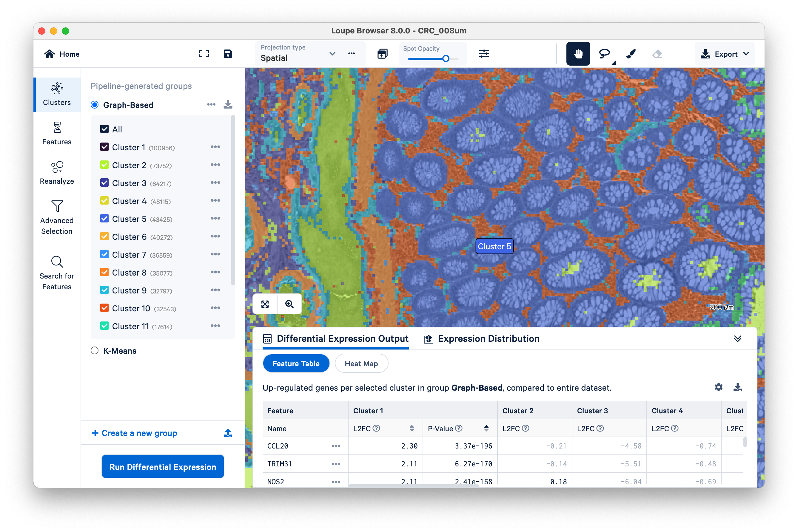Open the settings sliders icon
798x532 pixels.
[x=484, y=54]
